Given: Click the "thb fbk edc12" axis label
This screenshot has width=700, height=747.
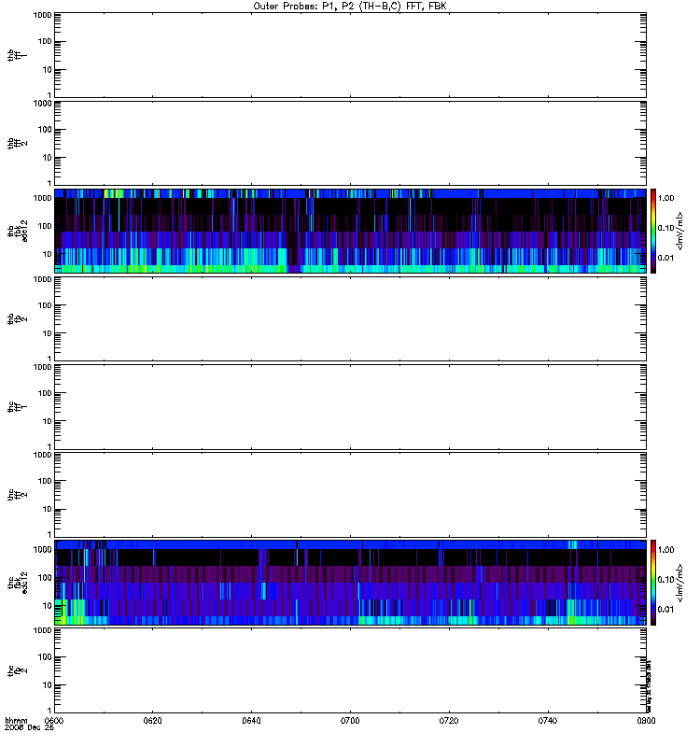Looking at the screenshot, I should [17, 231].
